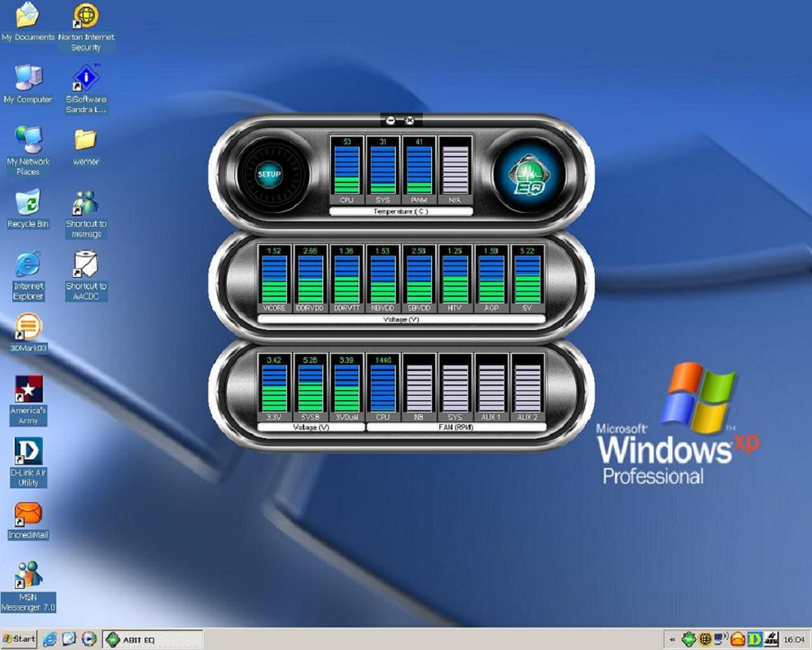Click the green ABIT EQ tray icon

[x=688, y=639]
